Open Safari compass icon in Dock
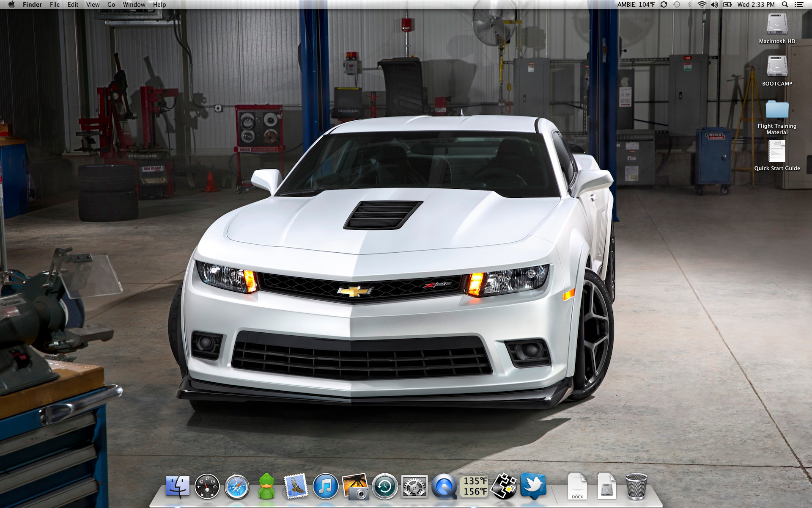The image size is (812, 508). 237,486
